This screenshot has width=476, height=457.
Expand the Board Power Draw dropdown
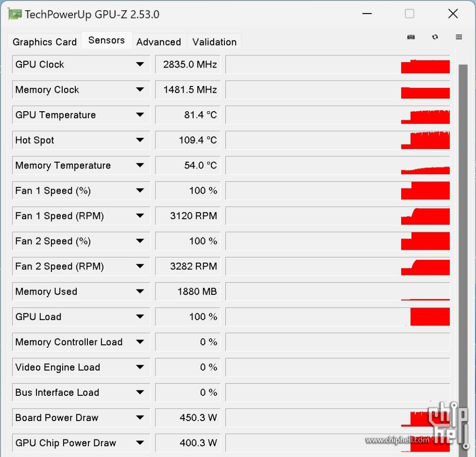click(x=140, y=417)
